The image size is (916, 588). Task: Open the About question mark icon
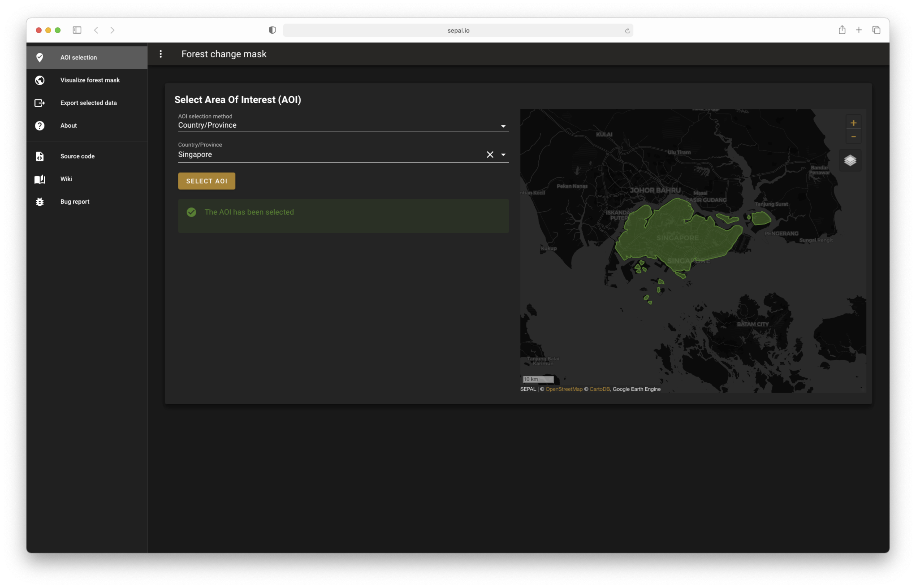[x=40, y=126]
